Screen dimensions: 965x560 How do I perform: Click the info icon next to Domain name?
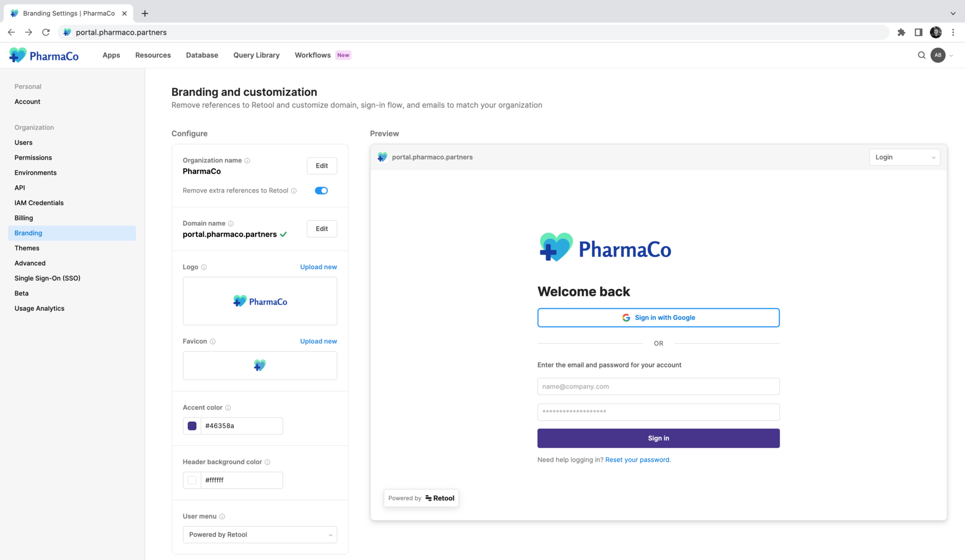231,223
